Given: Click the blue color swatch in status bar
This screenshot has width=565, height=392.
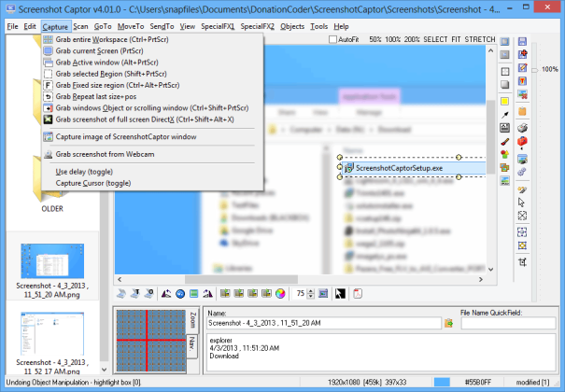Looking at the screenshot, I should (x=442, y=382).
